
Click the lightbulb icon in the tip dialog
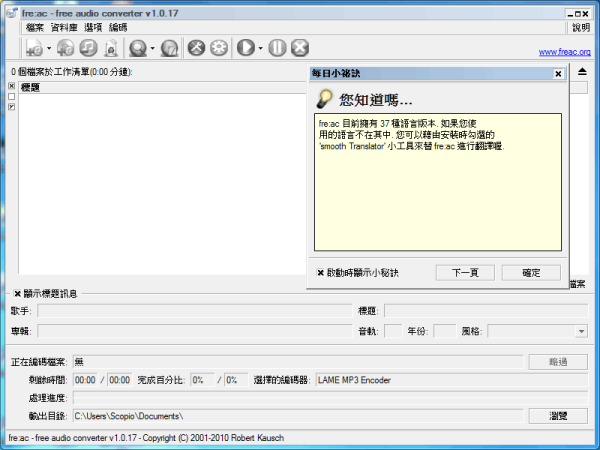tap(324, 99)
